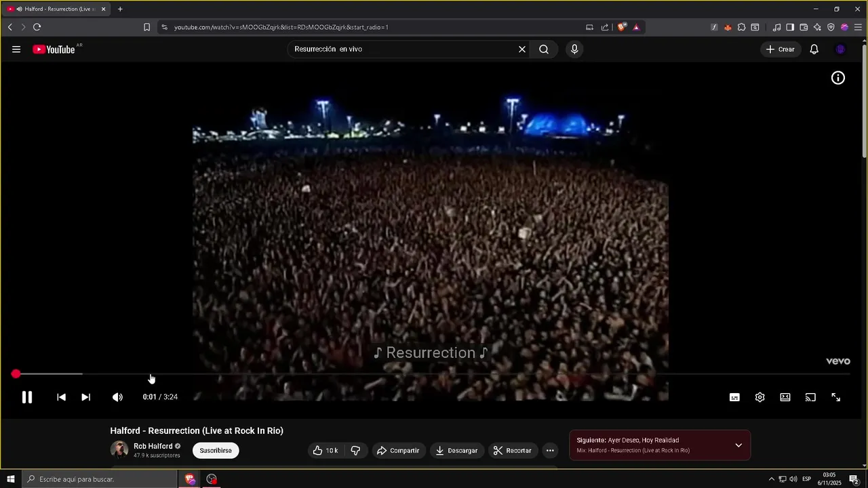Open the MetaMask fox extension
The image size is (868, 488).
(x=728, y=27)
